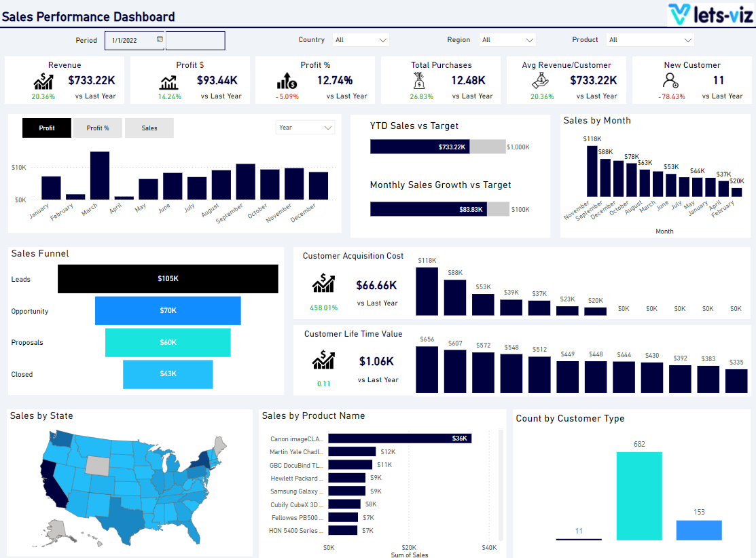Open the Year dropdown above the bar chart
The width and height of the screenshot is (756, 558).
coord(305,127)
